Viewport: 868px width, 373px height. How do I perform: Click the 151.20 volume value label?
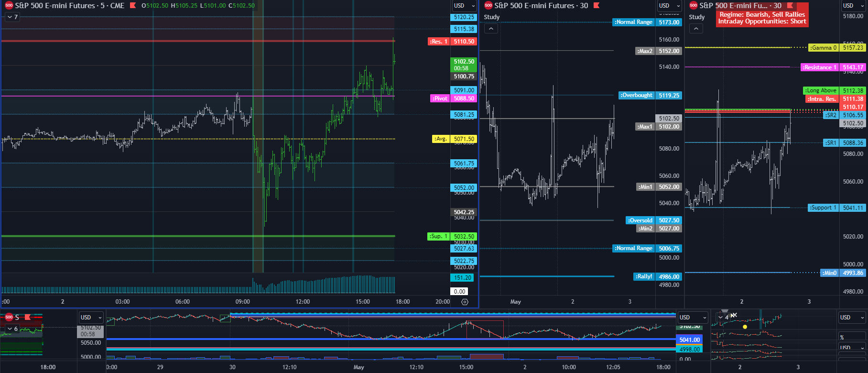[x=463, y=278]
